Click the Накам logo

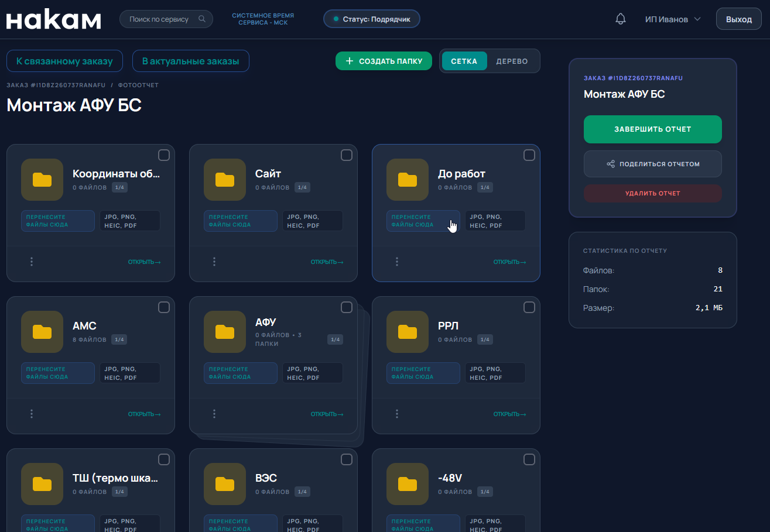[54, 19]
